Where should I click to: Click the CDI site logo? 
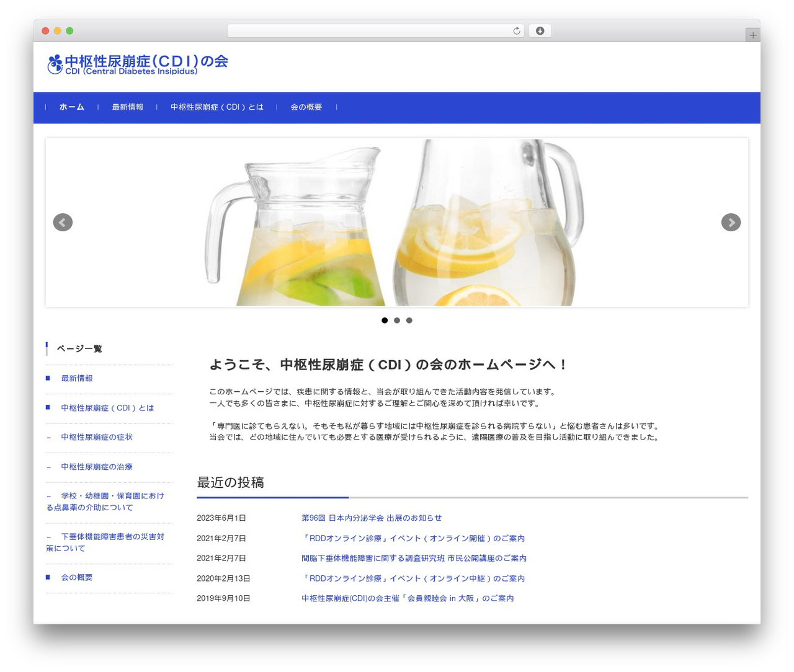[138, 64]
